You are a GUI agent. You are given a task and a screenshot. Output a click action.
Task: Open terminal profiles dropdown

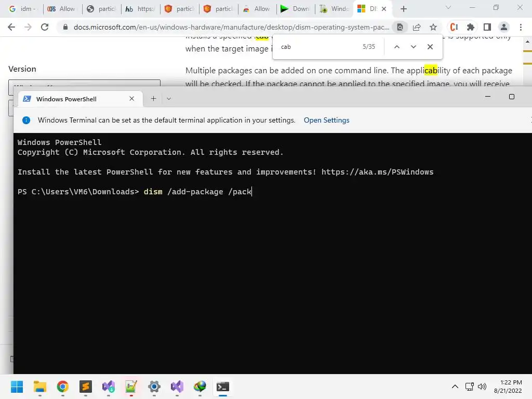coord(169,99)
